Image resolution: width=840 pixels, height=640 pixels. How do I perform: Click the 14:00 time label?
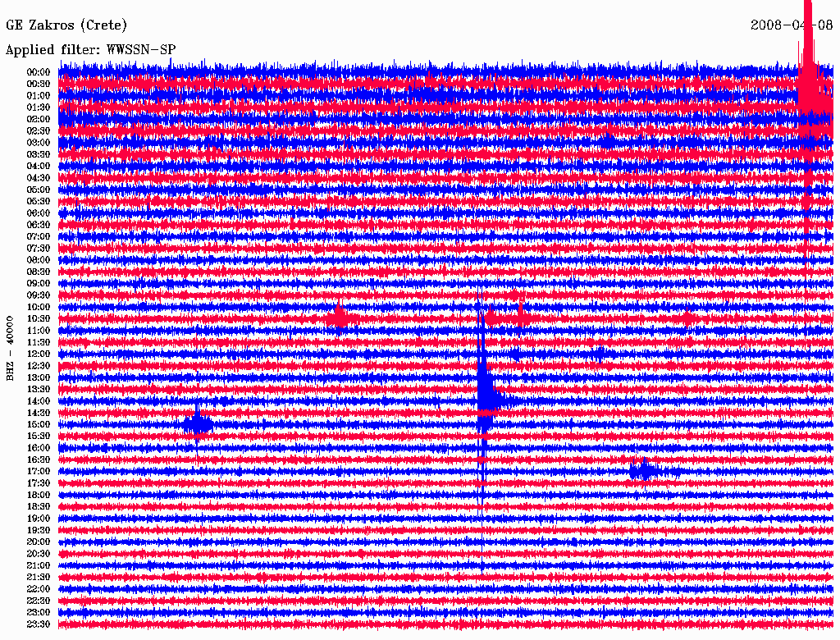click(x=39, y=401)
